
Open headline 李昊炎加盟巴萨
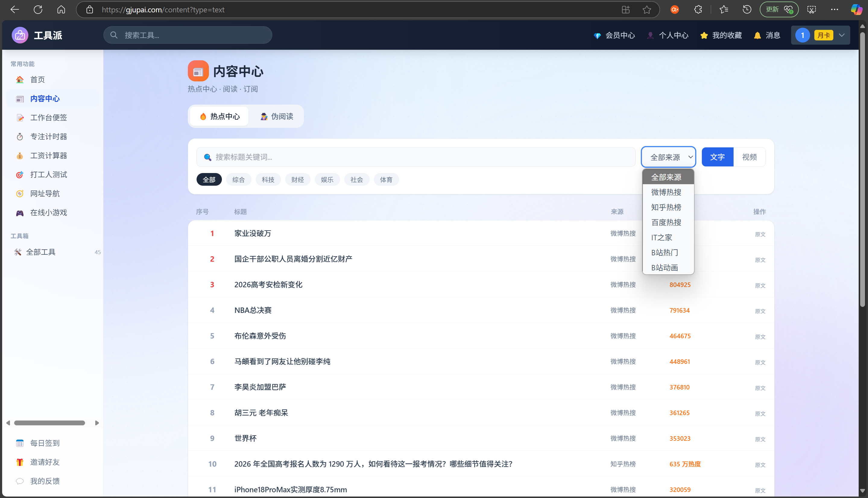pos(260,387)
